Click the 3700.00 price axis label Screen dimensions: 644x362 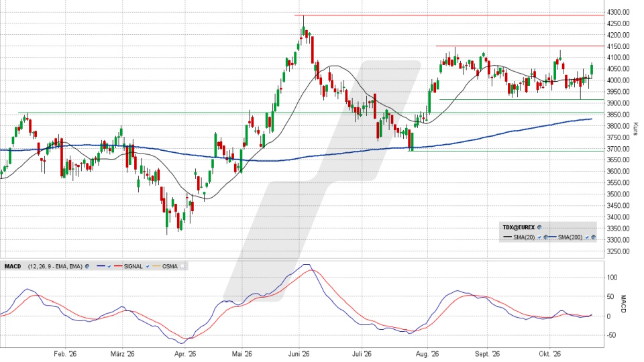click(x=619, y=149)
